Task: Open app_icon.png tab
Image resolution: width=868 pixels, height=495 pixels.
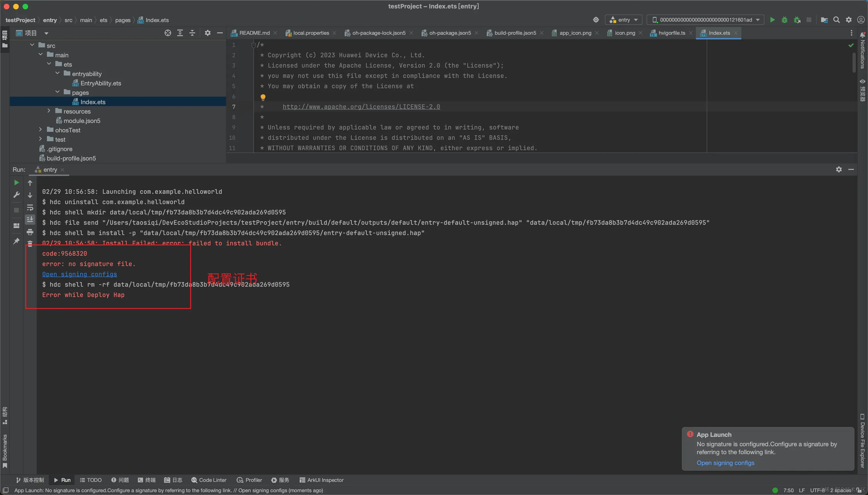Action: pos(575,33)
